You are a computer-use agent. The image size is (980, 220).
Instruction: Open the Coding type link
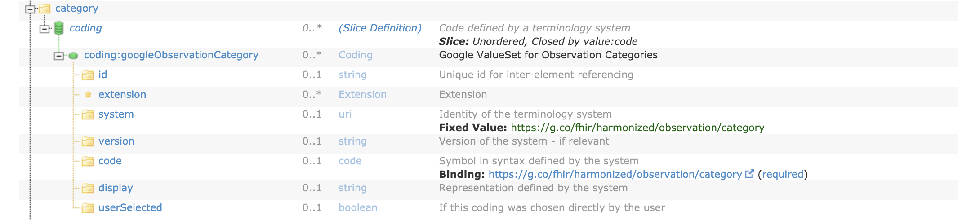(356, 55)
